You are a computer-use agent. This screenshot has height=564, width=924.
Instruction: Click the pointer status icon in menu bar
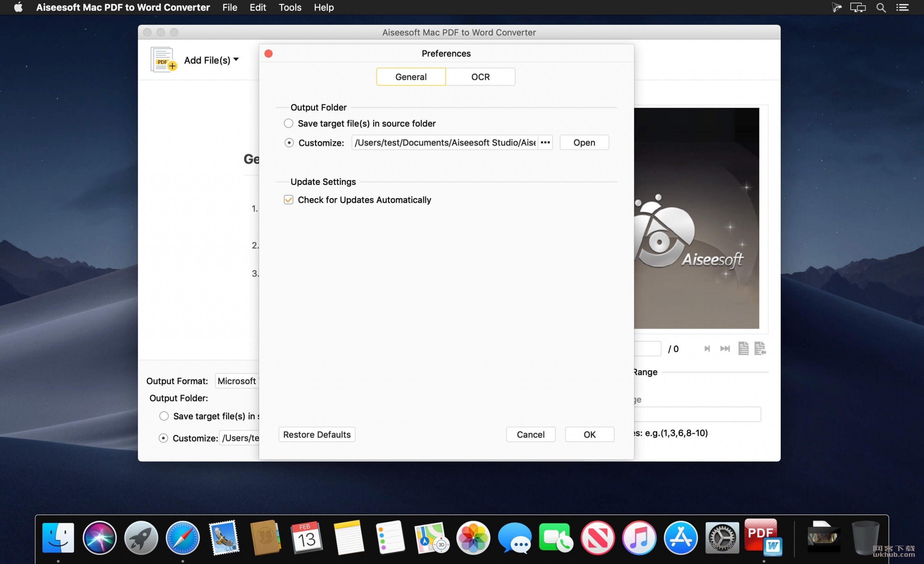[x=836, y=8]
